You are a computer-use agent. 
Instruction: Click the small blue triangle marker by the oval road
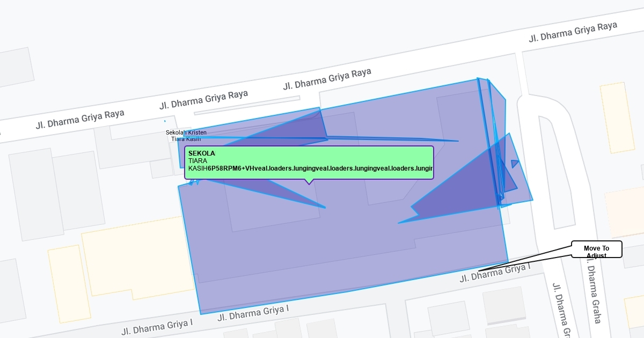514,164
